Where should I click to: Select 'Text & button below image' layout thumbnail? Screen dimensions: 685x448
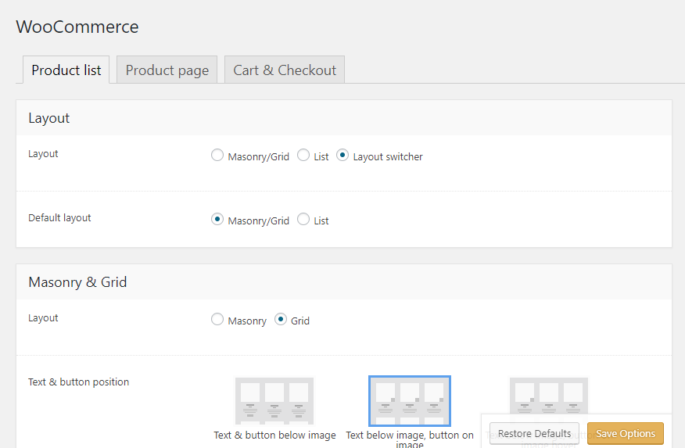(273, 401)
